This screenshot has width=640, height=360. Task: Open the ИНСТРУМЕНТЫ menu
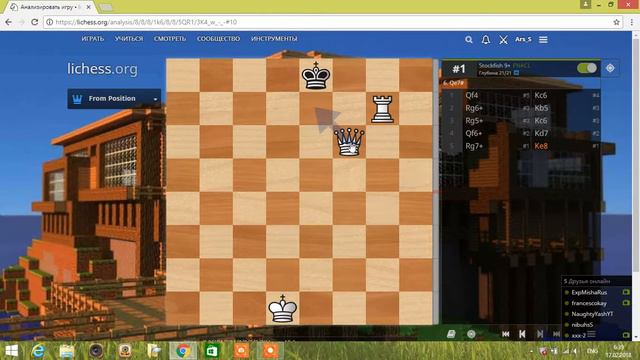click(274, 39)
